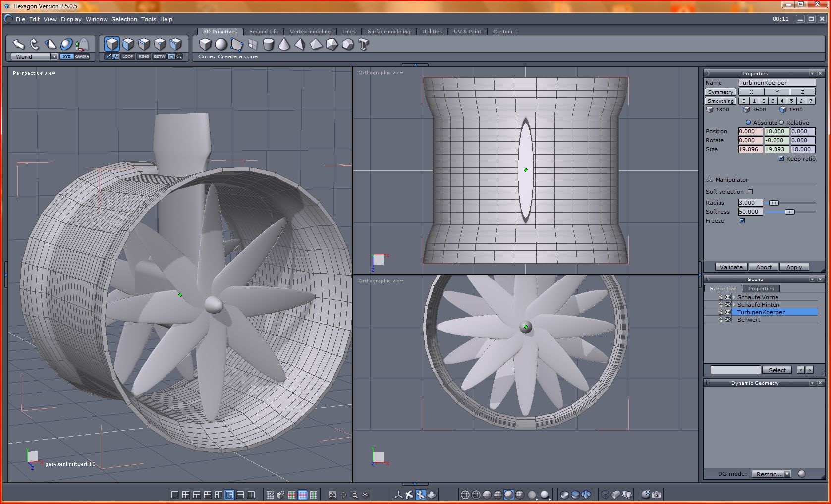Switch to the Vertex modeling tab

click(x=310, y=32)
